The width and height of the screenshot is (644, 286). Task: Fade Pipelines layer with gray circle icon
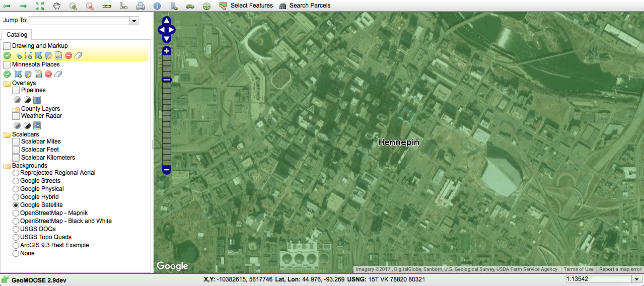[17, 100]
